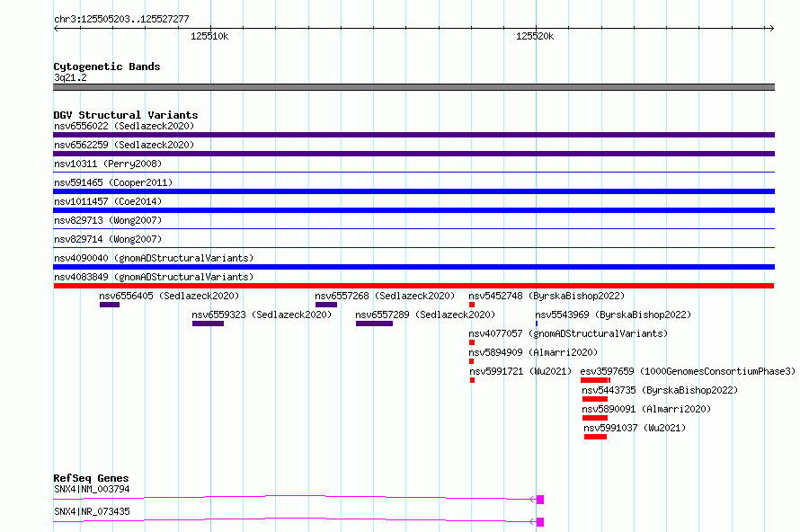Open the nsv1011457 (Coe2014) entry
Image resolution: width=800 pixels, height=532 pixels.
coord(108,201)
